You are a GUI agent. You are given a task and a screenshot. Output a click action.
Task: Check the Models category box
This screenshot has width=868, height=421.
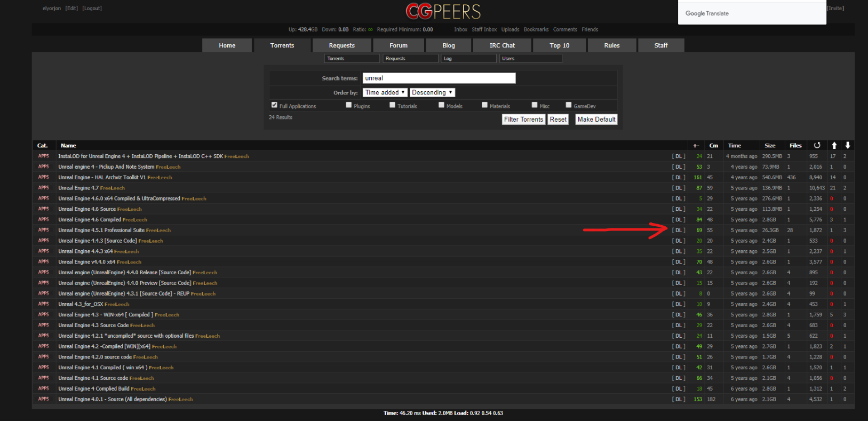441,105
